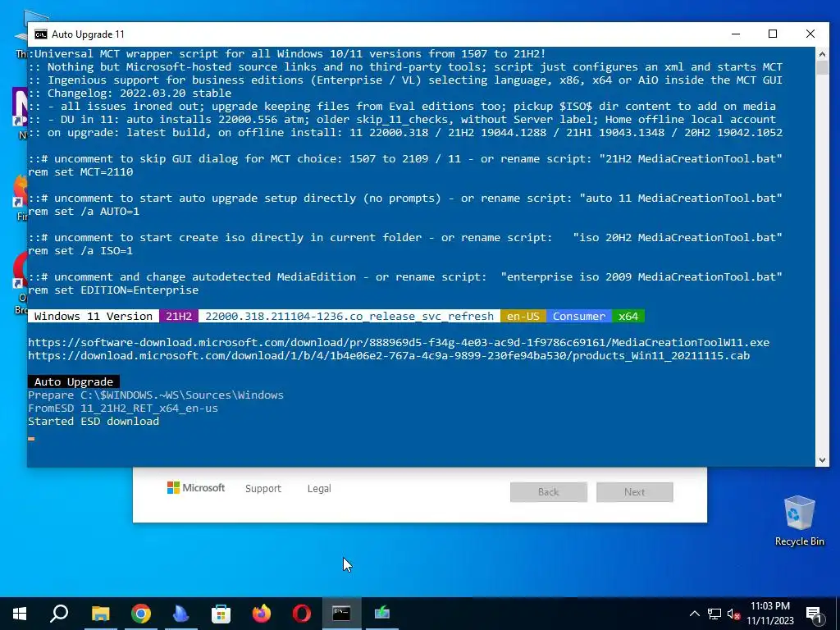This screenshot has height=630, width=840.
Task: Open File Explorer from the taskbar
Action: point(100,614)
